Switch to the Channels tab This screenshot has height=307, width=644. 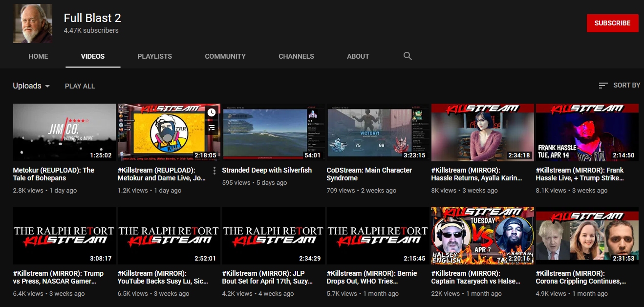coord(296,56)
